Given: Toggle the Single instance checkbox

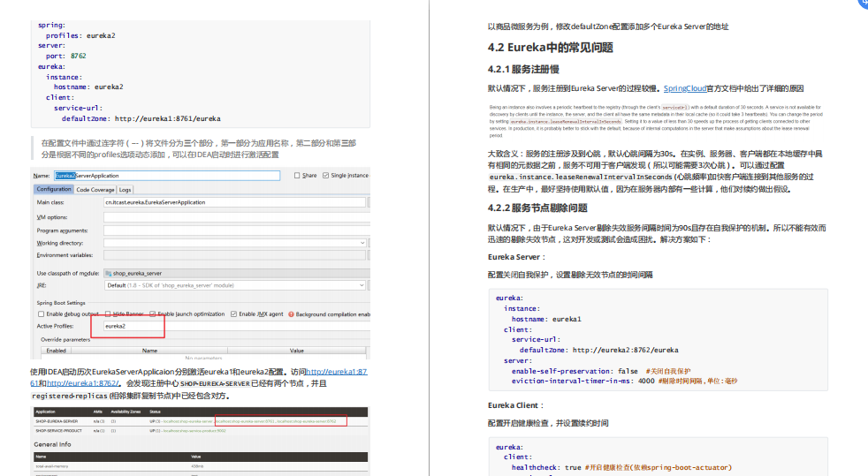Looking at the screenshot, I should point(325,175).
